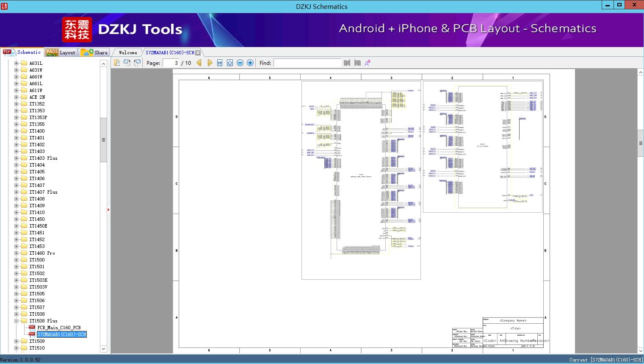Switch to the Share tab
The width and height of the screenshot is (644, 364).
pyautogui.click(x=94, y=53)
